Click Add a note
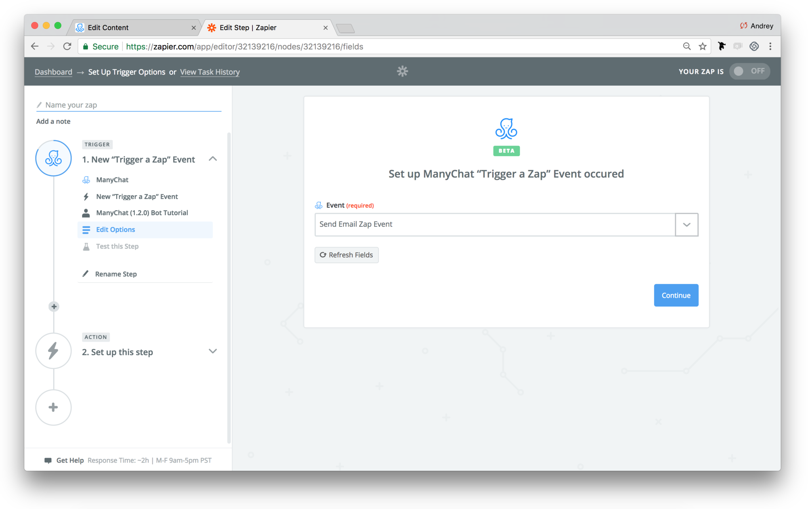 [x=53, y=121]
